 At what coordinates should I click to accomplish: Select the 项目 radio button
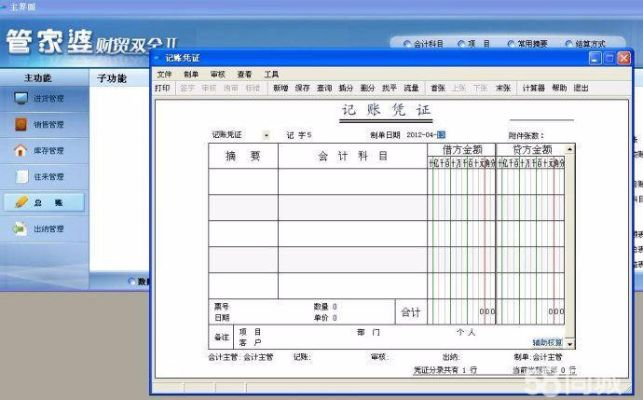click(461, 43)
